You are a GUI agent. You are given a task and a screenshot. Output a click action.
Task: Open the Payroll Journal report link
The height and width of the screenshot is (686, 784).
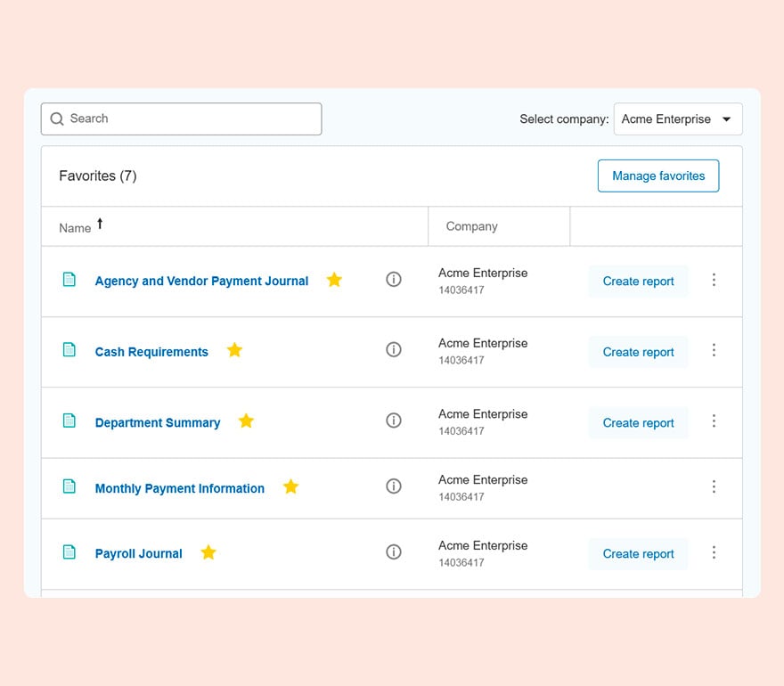(138, 552)
